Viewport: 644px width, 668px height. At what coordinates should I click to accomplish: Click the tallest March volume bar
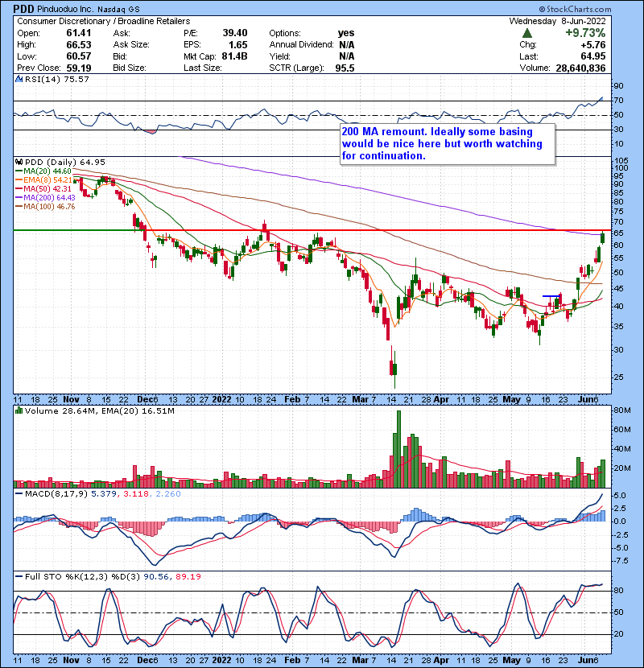[397, 447]
